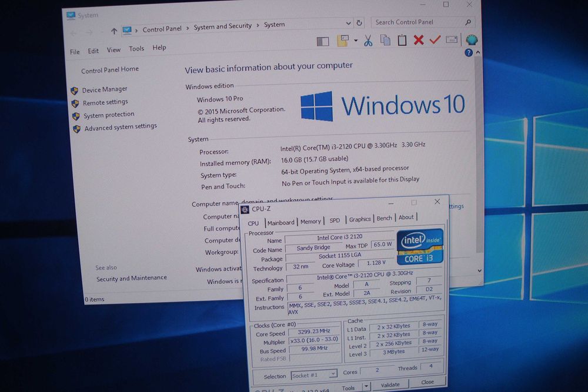This screenshot has width=588, height=392.
Task: Click the CPU-Z title bar icon
Action: 245,209
